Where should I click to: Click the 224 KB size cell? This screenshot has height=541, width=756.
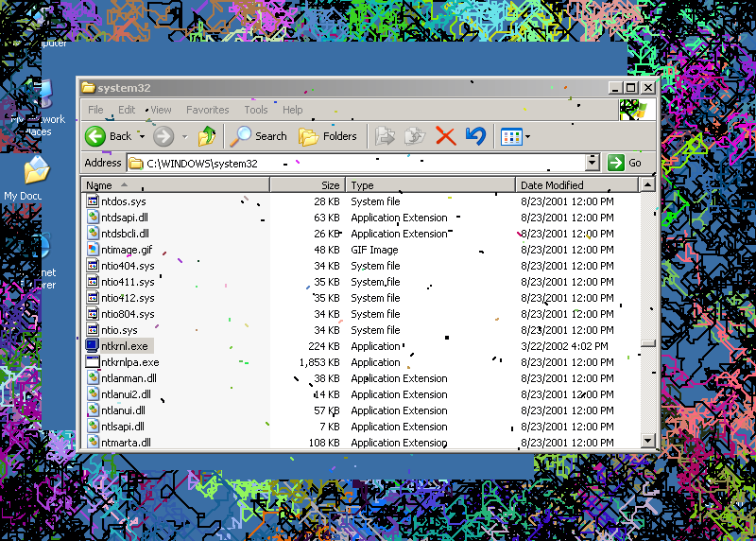pos(323,346)
